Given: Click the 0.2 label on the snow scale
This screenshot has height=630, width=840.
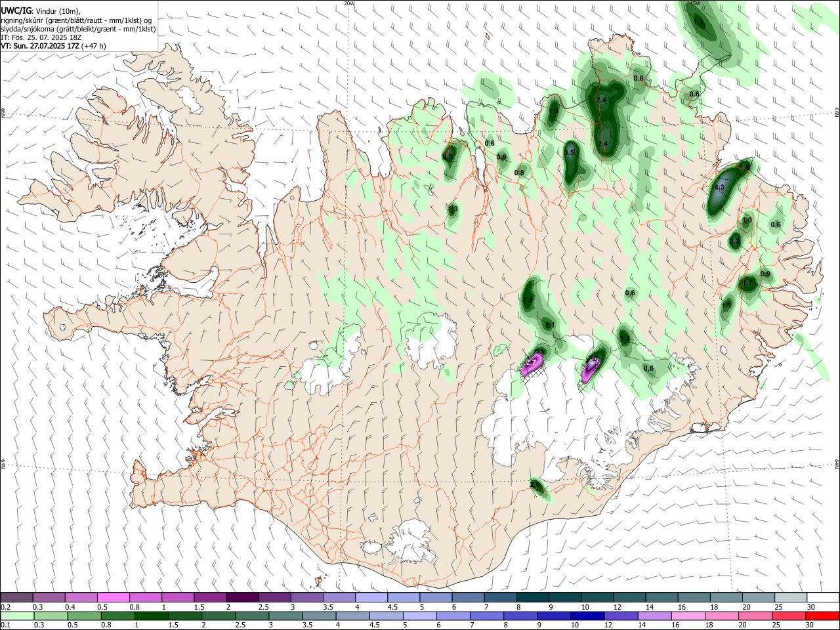Looking at the screenshot, I should 5,607.
